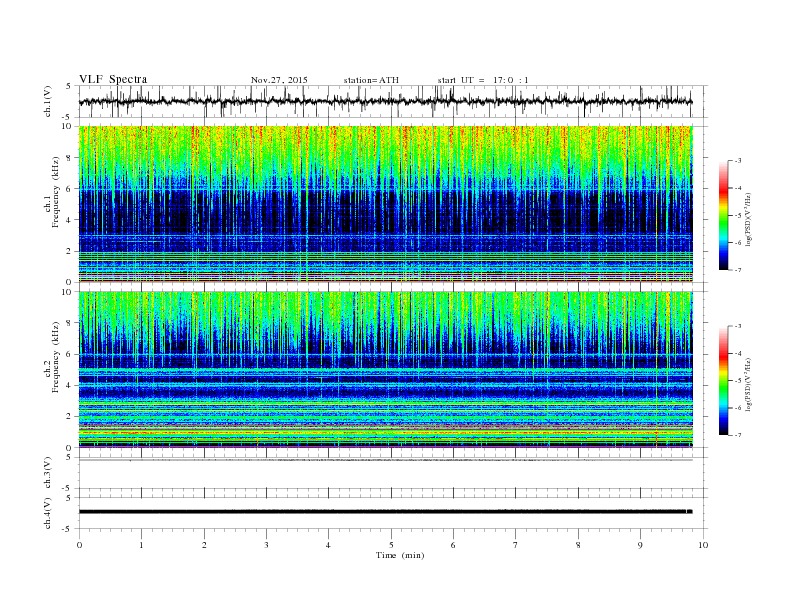
Task: Click the time axis tick label "10"
Action: coord(703,545)
